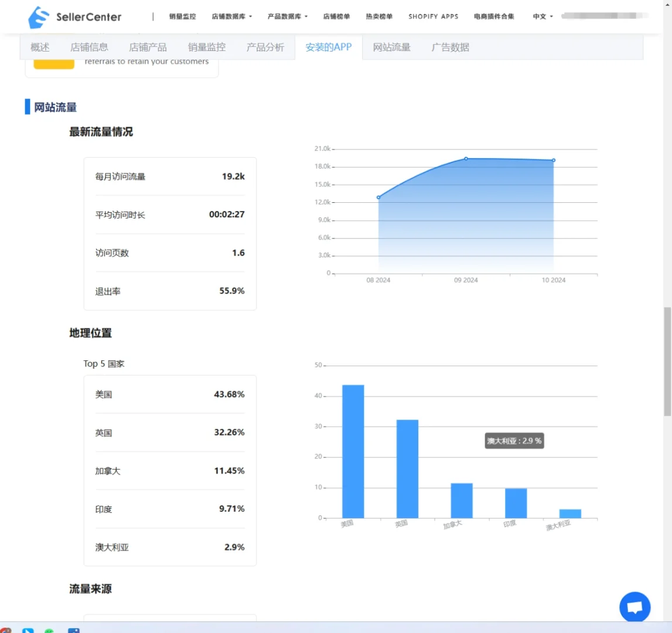The image size is (672, 633).
Task: Click the blue paper-plane taskbar icon
Action: point(28,630)
